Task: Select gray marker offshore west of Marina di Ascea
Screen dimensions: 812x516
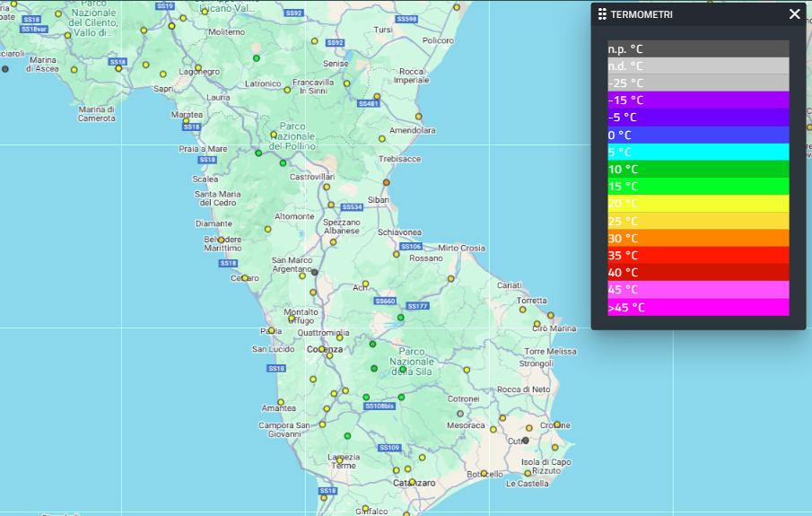Action: click(5, 69)
